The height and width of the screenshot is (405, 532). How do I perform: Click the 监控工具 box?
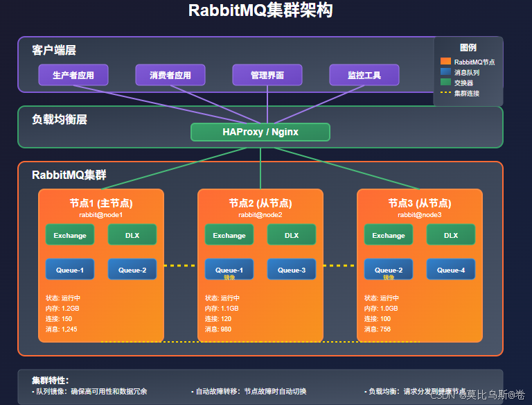(x=364, y=75)
